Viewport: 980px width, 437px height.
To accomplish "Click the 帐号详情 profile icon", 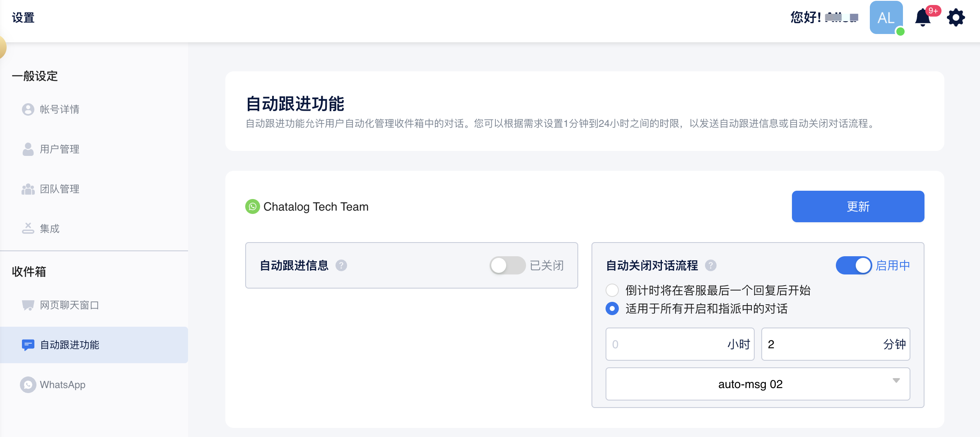I will point(28,109).
